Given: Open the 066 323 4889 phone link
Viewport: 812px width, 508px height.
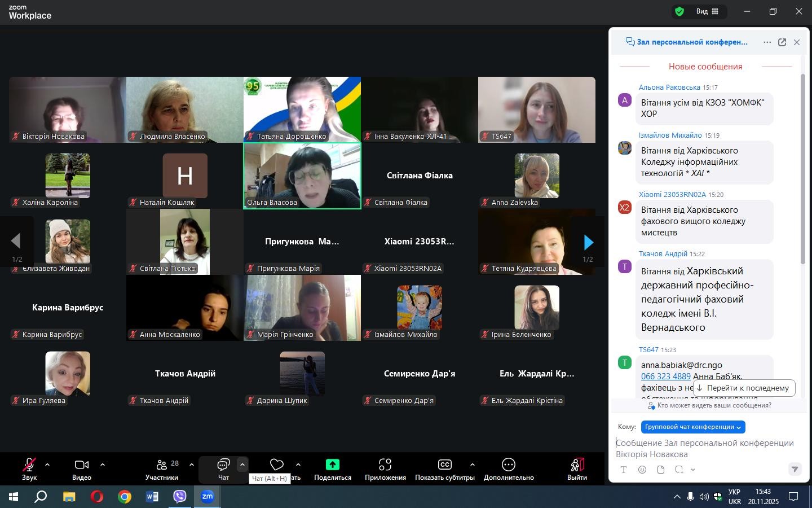Looking at the screenshot, I should (665, 376).
